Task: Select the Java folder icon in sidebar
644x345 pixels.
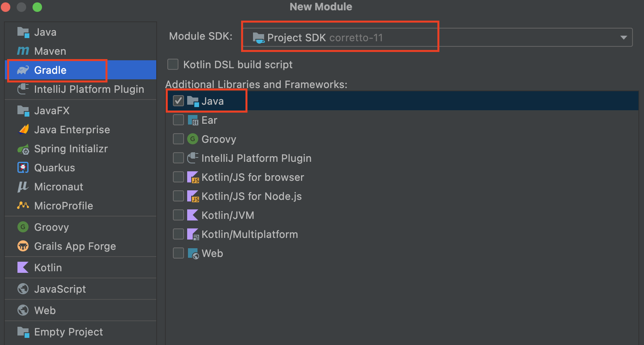Action: point(23,32)
